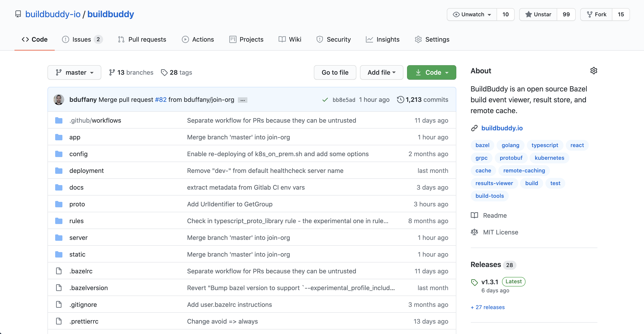Click the v1.3.1 release tag icon
The height and width of the screenshot is (334, 644).
(474, 282)
